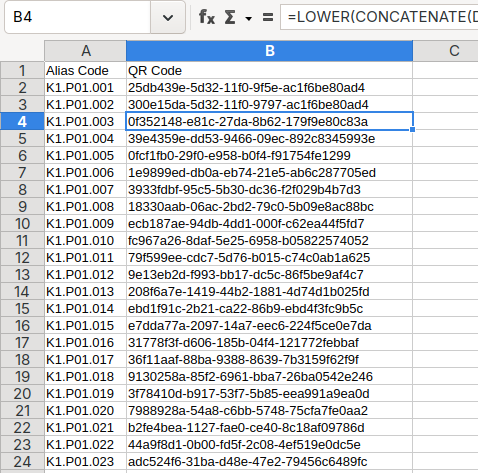Select cell K1.P01.006

pyautogui.click(x=86, y=173)
